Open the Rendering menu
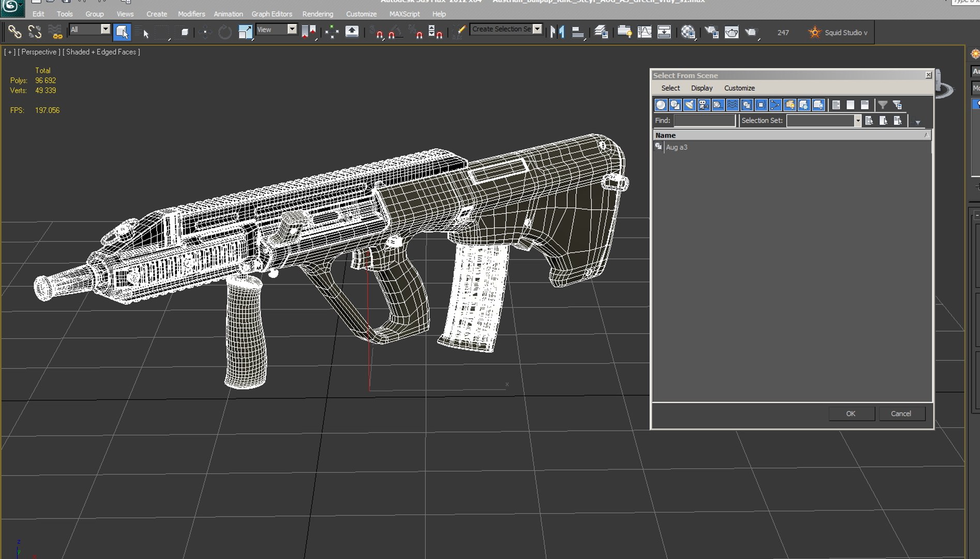 [x=318, y=14]
